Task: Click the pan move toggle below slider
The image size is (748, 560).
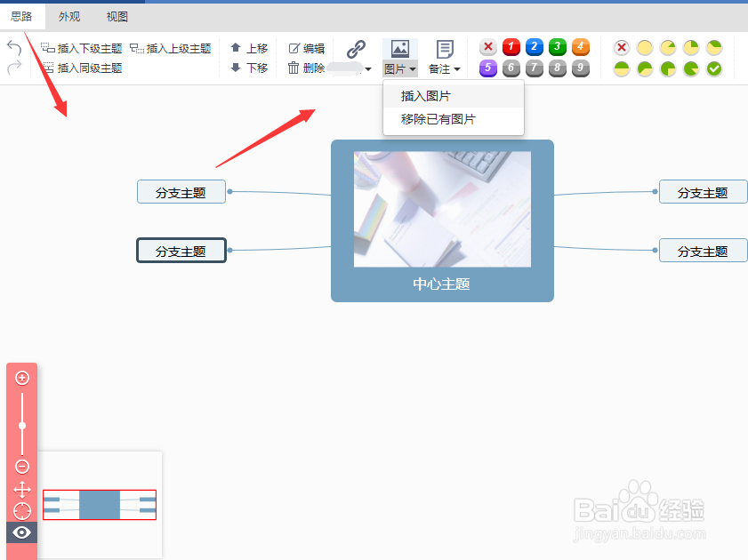Action: tap(21, 488)
